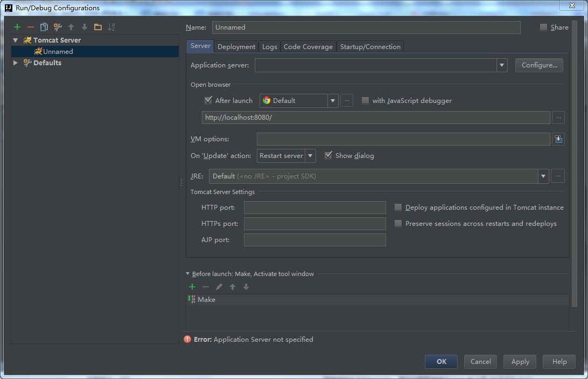The width and height of the screenshot is (588, 379).
Task: Switch to the Server tab
Action: point(200,46)
